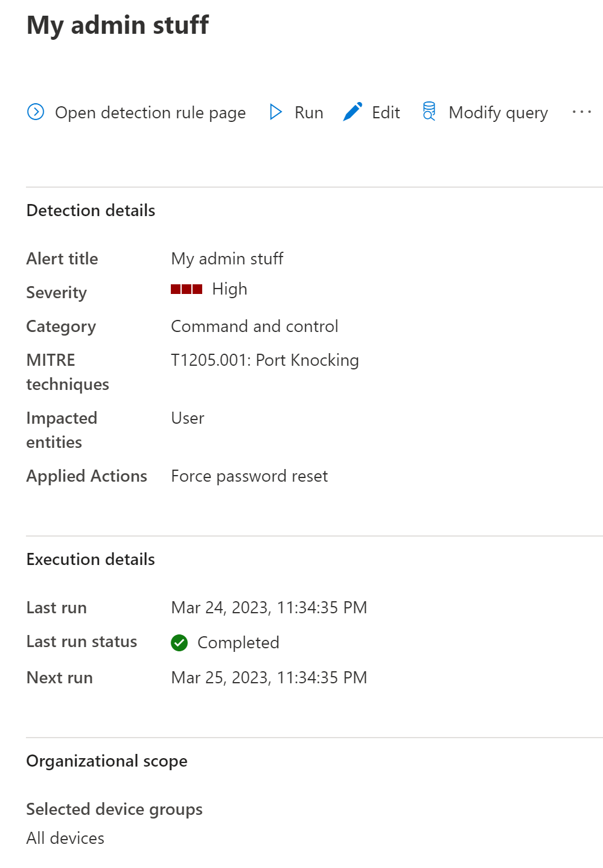The height and width of the screenshot is (868, 603).
Task: Choose the Modify query command text
Action: [498, 113]
